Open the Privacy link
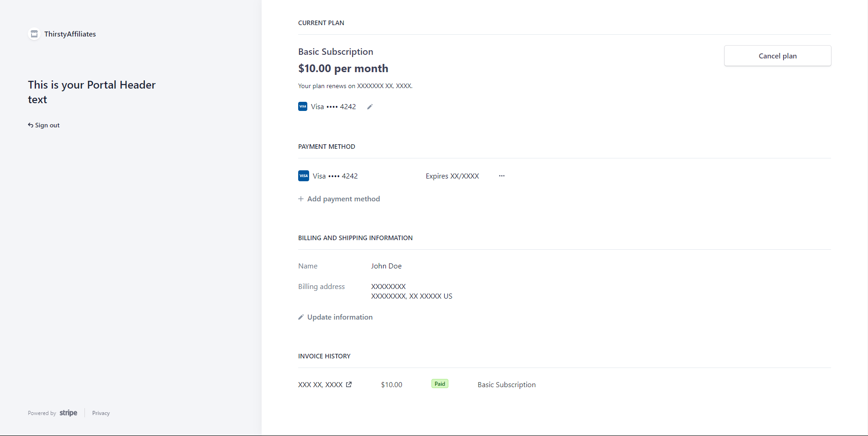Viewport: 868px width, 436px height. (x=101, y=413)
